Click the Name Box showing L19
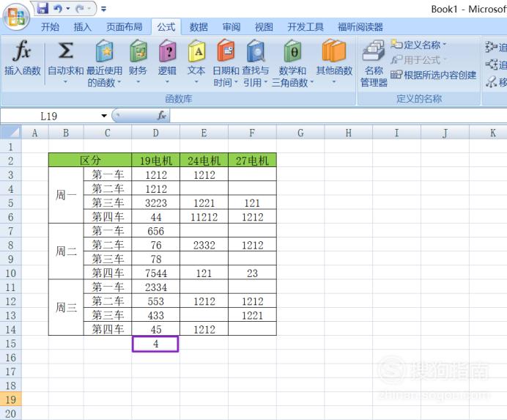507x420 pixels. pyautogui.click(x=49, y=116)
